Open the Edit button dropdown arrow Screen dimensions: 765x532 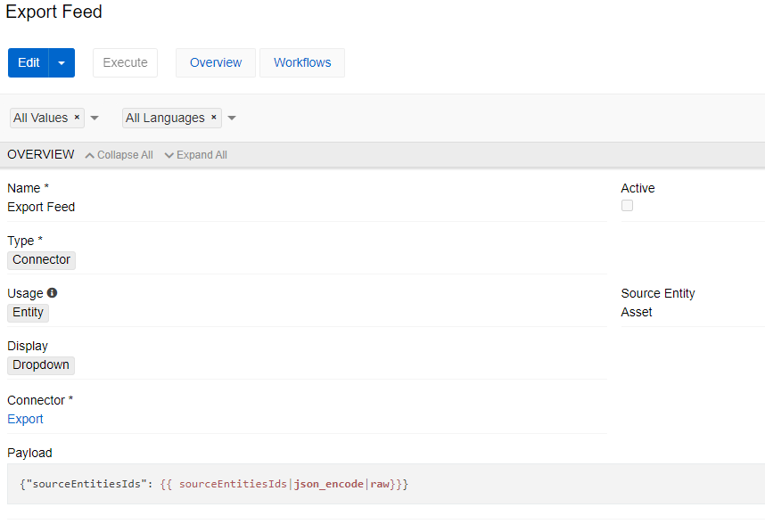click(x=62, y=63)
